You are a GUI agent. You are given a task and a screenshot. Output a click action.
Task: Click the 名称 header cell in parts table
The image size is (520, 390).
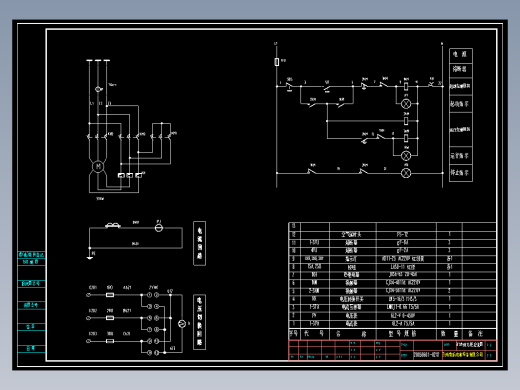[353, 334]
